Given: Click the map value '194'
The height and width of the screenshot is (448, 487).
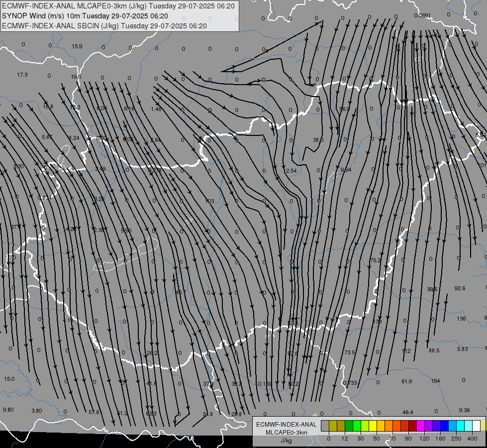Looking at the screenshot, I should pos(435,380).
